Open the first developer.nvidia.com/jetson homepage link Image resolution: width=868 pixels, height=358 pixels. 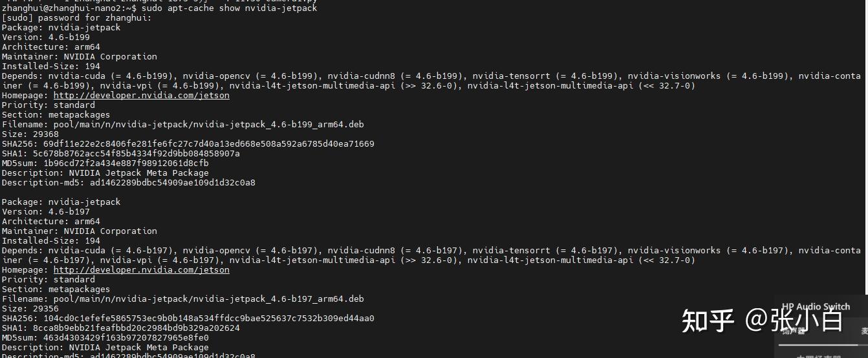coord(141,96)
